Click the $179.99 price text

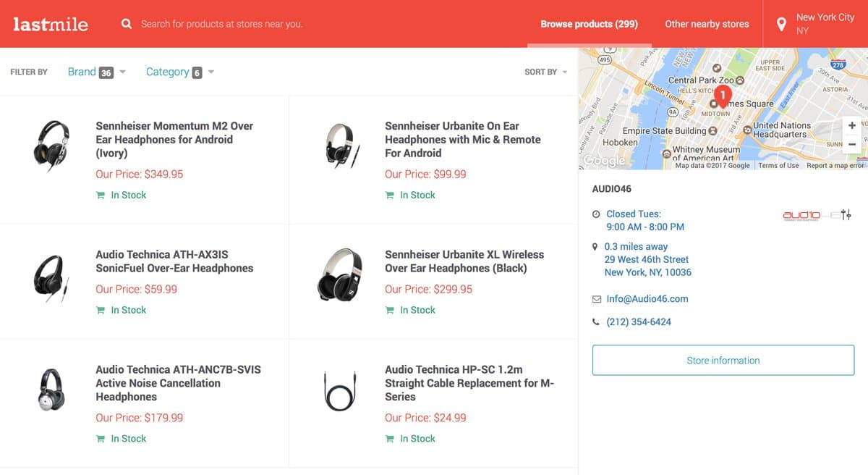coord(140,418)
